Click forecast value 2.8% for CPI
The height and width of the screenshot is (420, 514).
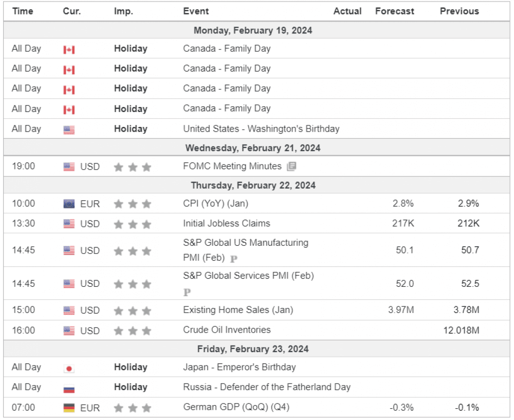pyautogui.click(x=403, y=204)
